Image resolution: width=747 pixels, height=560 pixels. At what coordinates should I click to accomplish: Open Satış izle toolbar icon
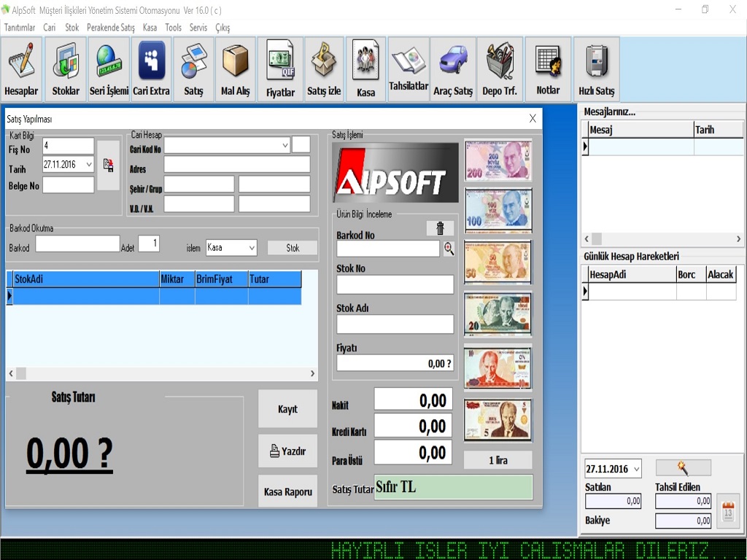tap(324, 69)
